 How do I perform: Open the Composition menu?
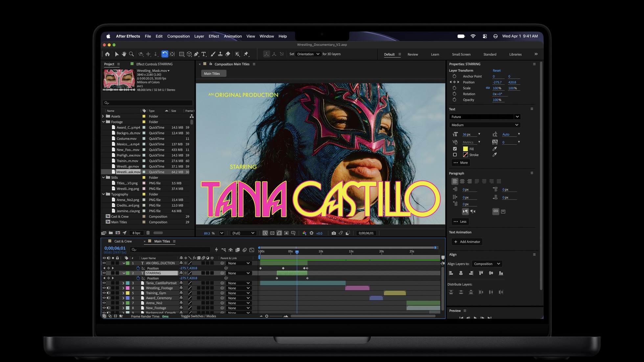[178, 36]
